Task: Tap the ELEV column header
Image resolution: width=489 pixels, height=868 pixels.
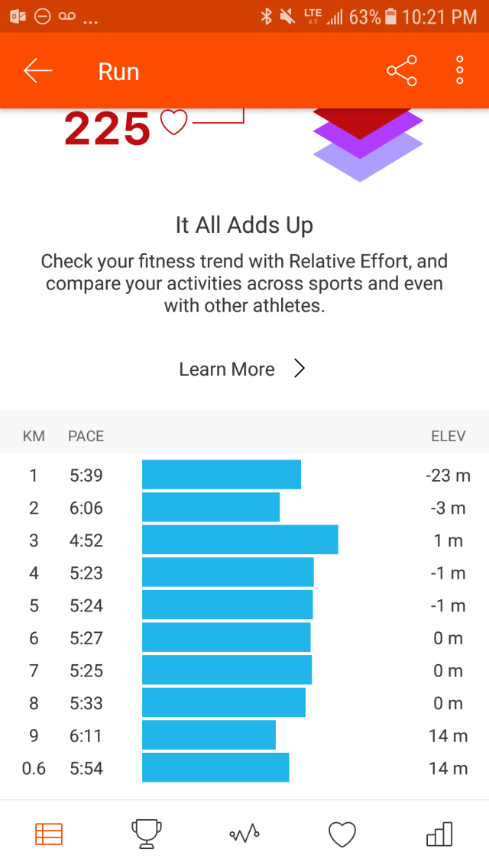Action: (449, 437)
